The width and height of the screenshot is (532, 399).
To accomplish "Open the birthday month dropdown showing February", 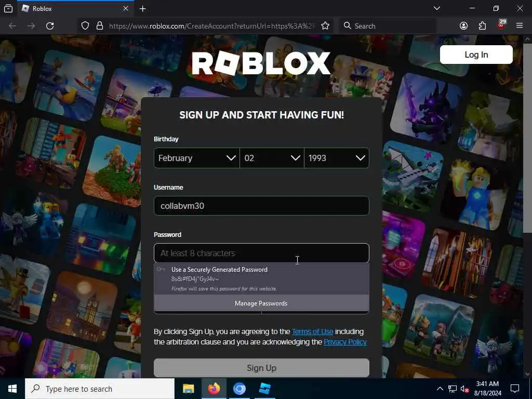I will (x=196, y=158).
